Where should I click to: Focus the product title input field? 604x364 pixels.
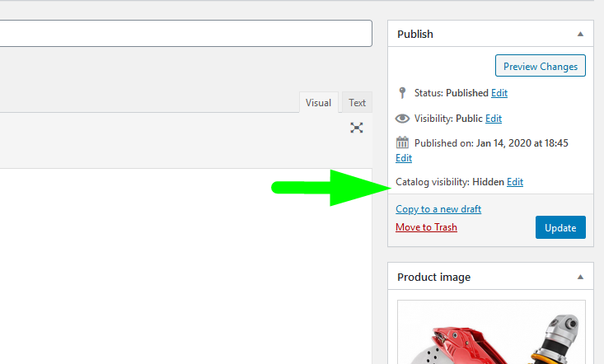(186, 34)
